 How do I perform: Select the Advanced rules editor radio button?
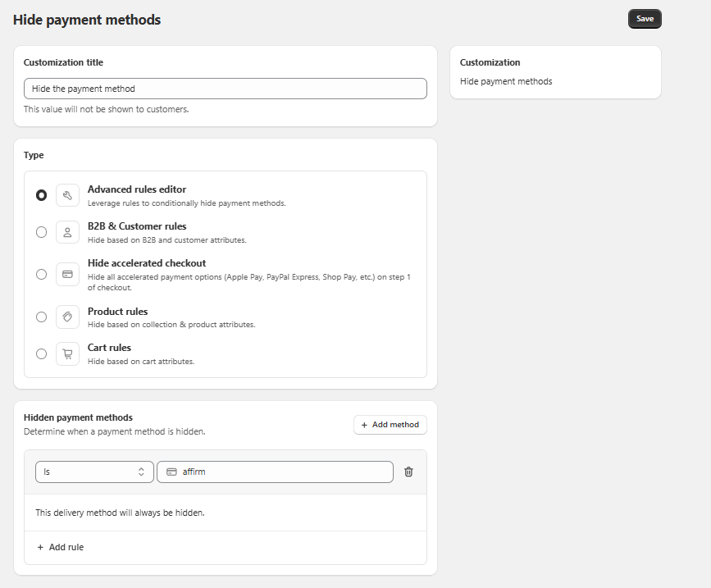pyautogui.click(x=41, y=196)
